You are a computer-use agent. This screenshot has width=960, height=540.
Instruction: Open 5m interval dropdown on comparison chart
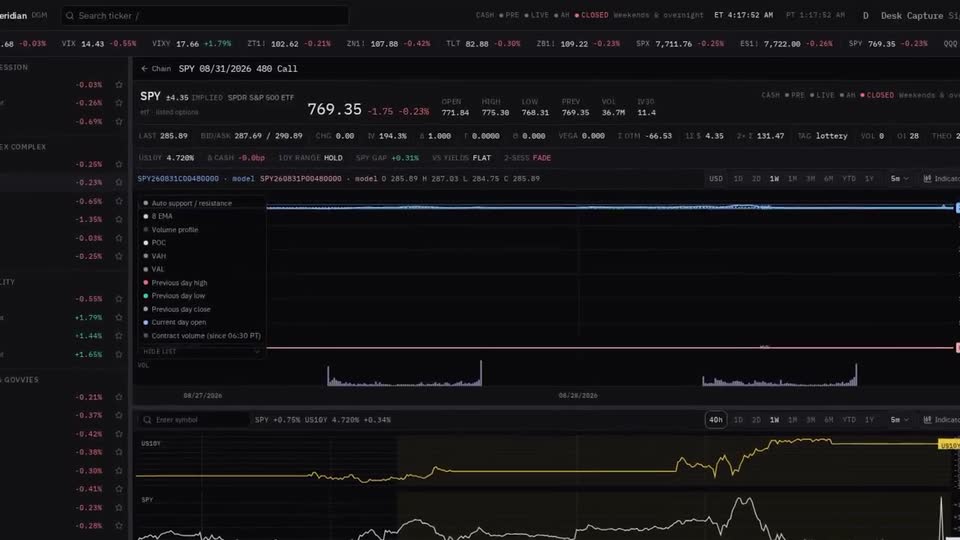tap(899, 419)
